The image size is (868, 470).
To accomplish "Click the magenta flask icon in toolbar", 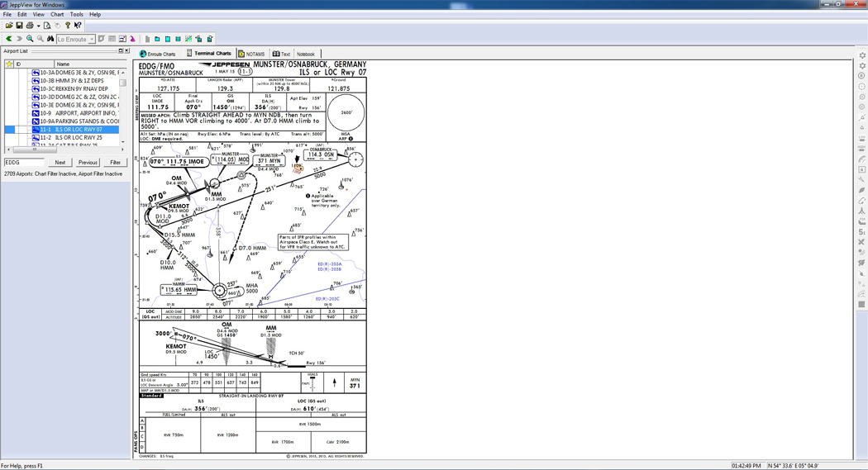I will (x=133, y=40).
